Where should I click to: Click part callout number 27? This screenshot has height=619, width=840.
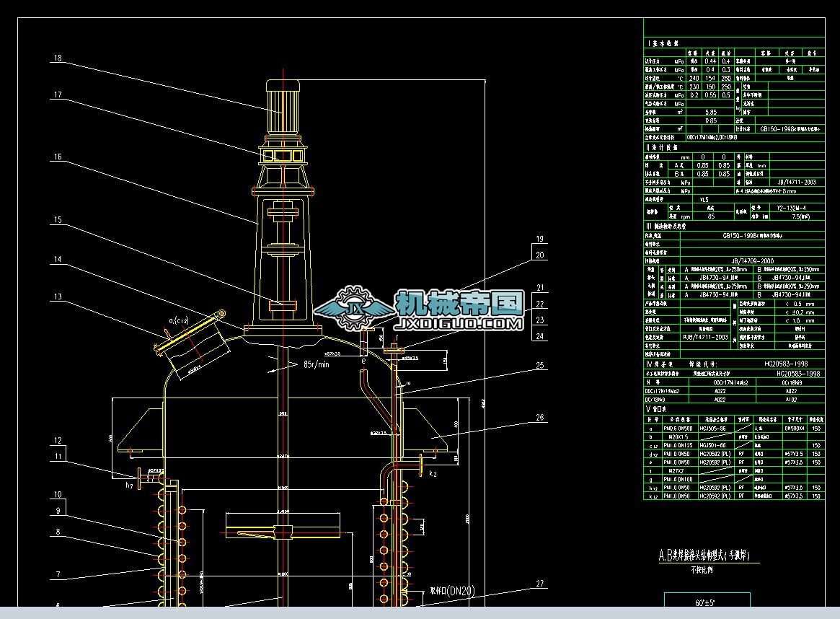pyautogui.click(x=540, y=584)
